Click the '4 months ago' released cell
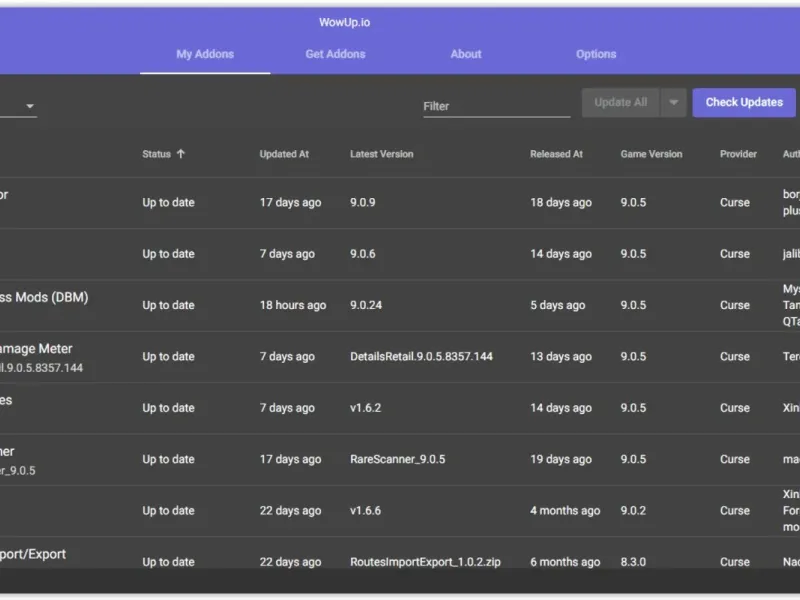The height and width of the screenshot is (600, 800). [565, 511]
